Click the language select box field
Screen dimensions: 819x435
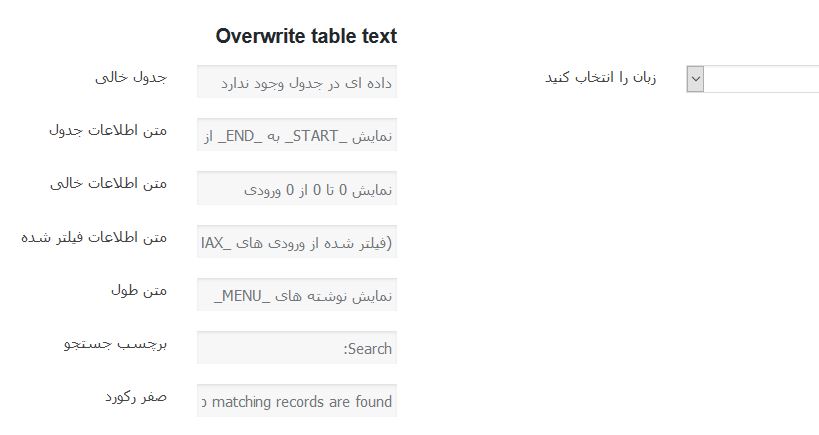coord(753,79)
